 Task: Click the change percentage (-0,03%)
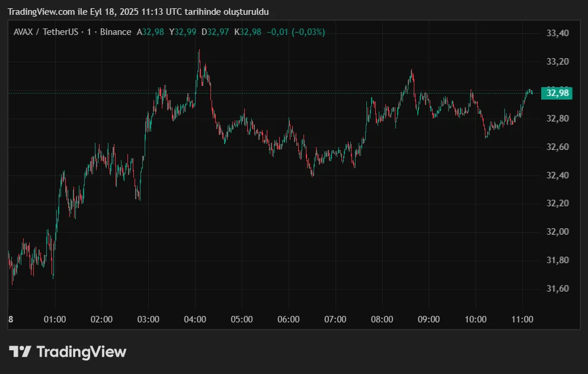pyautogui.click(x=309, y=32)
